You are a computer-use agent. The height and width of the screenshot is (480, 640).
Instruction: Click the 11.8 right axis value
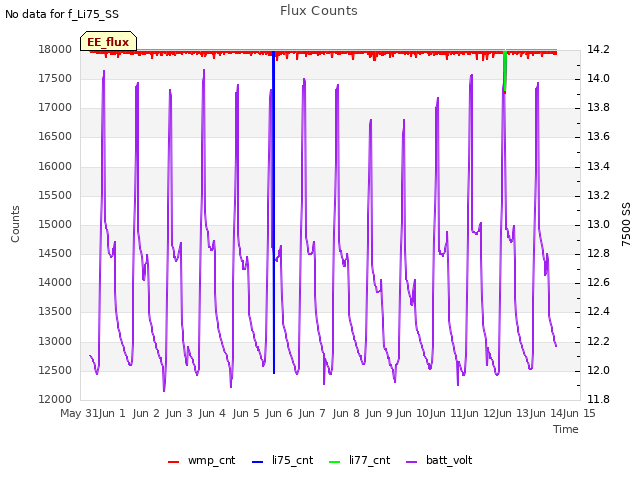point(598,400)
